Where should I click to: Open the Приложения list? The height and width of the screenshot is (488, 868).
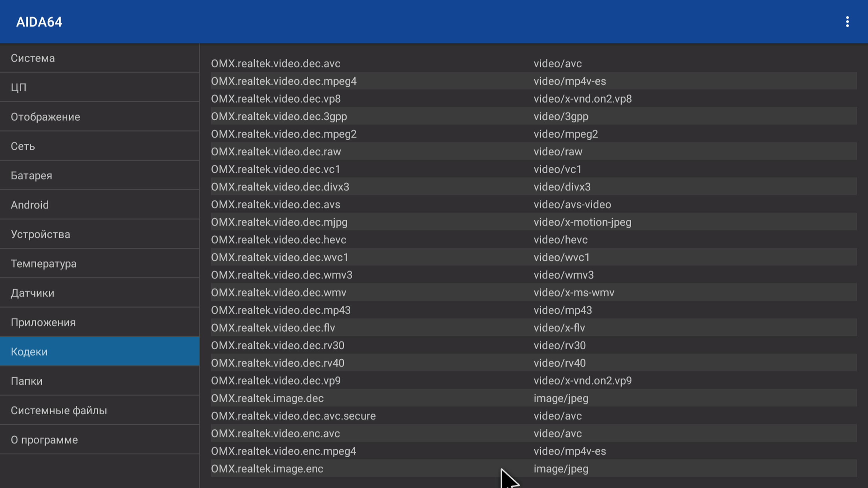[x=100, y=322]
